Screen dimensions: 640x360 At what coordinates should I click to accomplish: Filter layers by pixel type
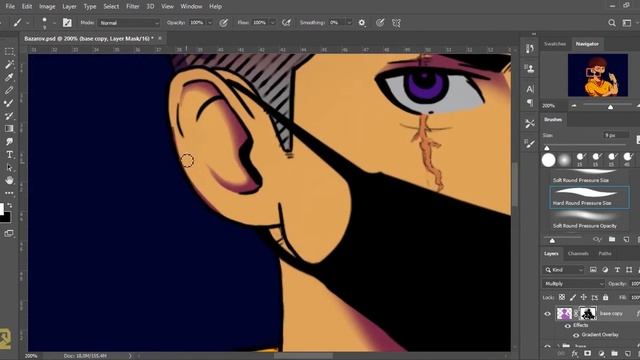(x=593, y=270)
